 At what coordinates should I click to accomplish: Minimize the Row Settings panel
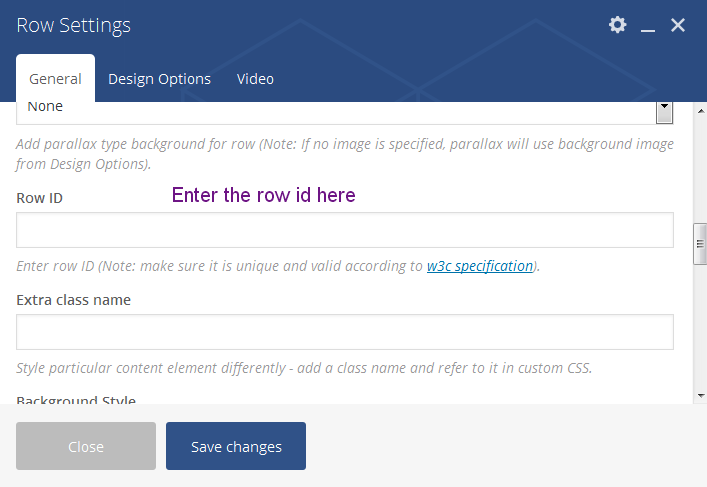click(648, 26)
